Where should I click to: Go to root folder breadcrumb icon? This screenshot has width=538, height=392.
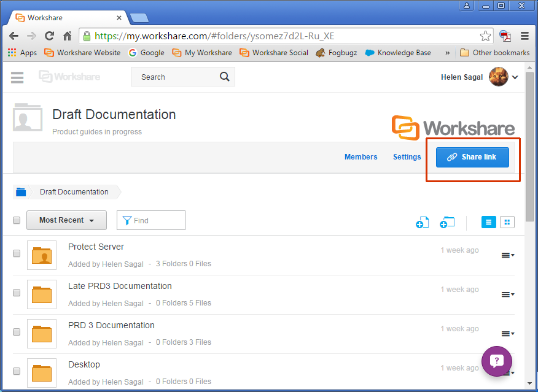pos(21,192)
